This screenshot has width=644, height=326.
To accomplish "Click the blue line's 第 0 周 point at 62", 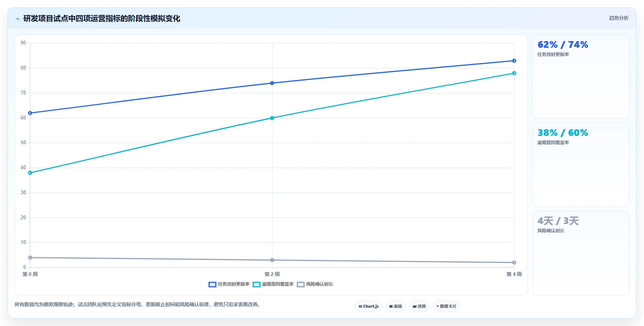I will [30, 113].
